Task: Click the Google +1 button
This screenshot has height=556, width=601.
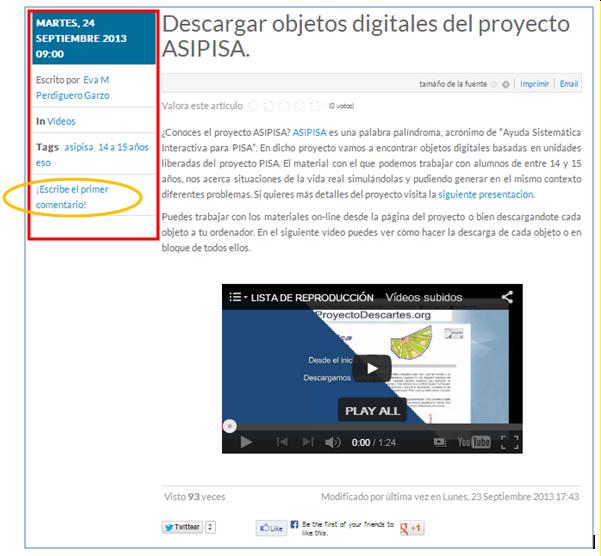Action: (x=412, y=528)
